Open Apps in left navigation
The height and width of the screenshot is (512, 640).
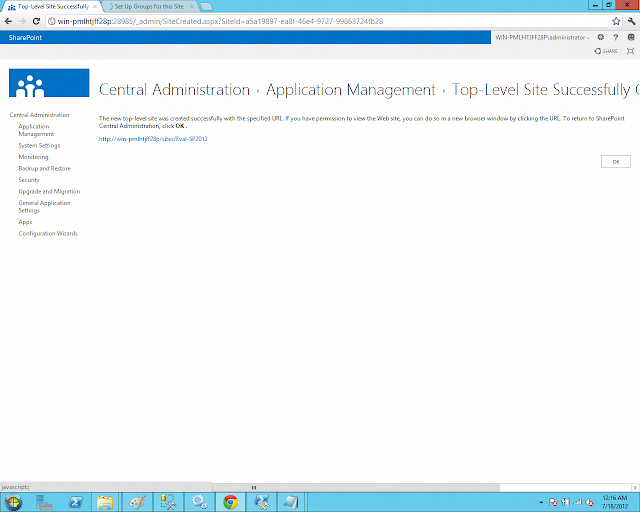(25, 222)
